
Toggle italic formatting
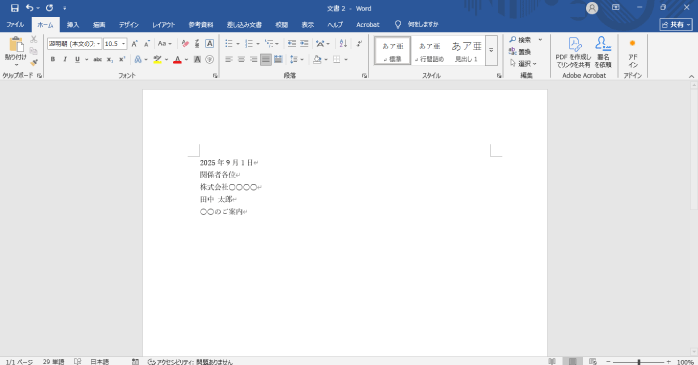[x=65, y=59]
